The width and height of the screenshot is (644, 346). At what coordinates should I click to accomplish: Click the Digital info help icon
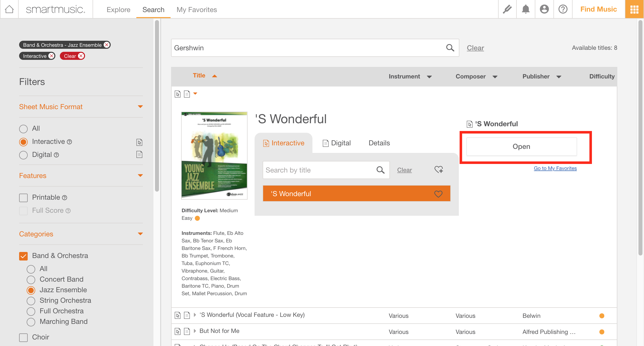(56, 155)
